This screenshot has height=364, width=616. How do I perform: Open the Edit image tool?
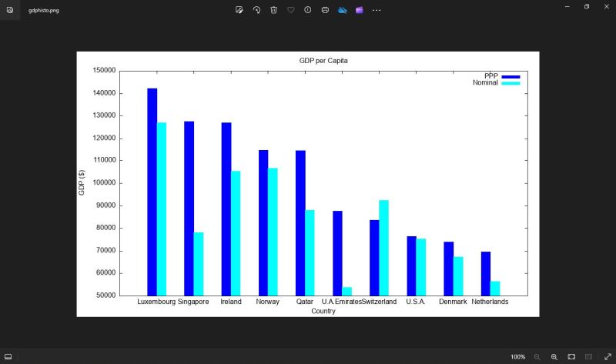pyautogui.click(x=239, y=10)
